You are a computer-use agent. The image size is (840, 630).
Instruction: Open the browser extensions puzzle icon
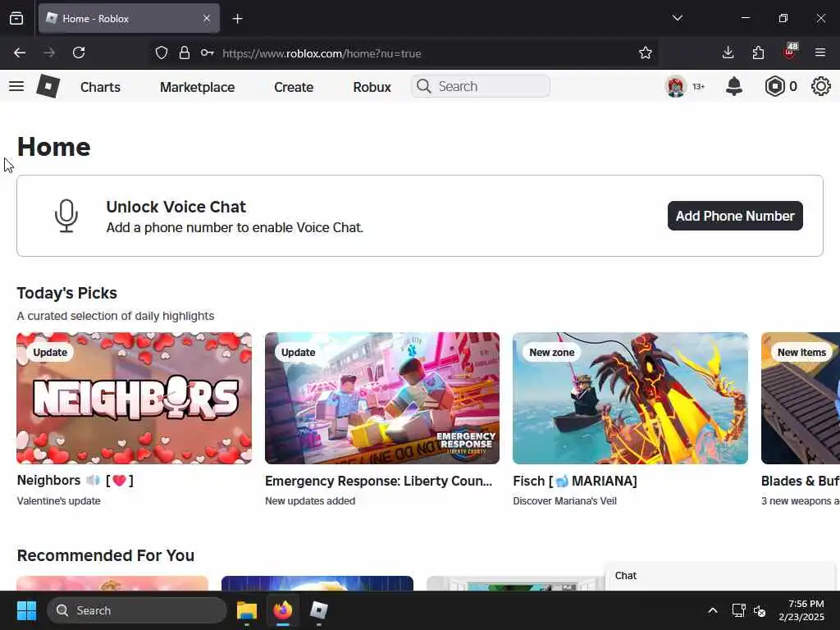pyautogui.click(x=758, y=52)
